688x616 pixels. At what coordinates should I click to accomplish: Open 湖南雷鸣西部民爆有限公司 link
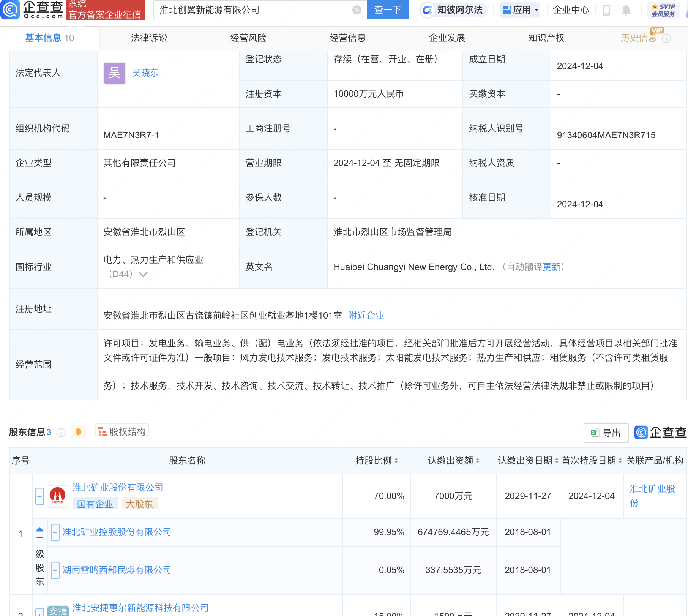click(117, 570)
